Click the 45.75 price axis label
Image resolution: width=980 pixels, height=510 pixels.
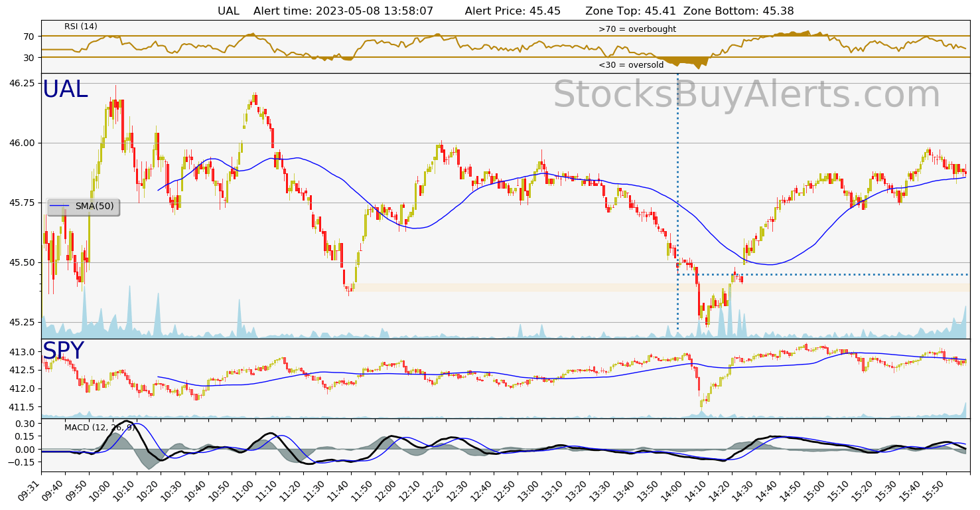[23, 203]
